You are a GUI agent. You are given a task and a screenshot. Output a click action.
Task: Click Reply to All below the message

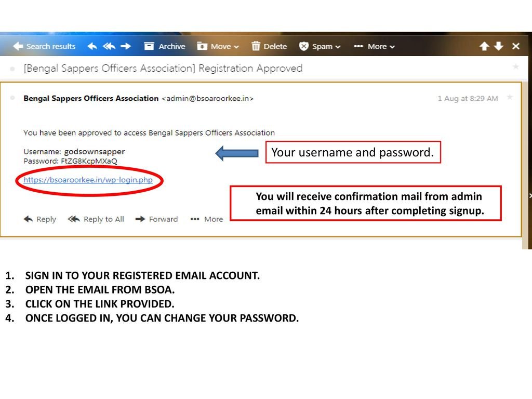(96, 219)
